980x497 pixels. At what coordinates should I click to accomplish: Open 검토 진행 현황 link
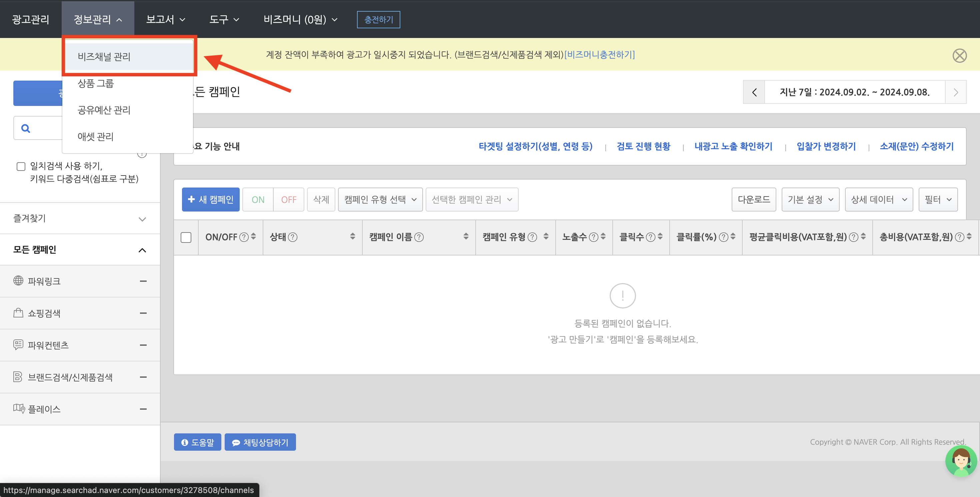pos(643,146)
